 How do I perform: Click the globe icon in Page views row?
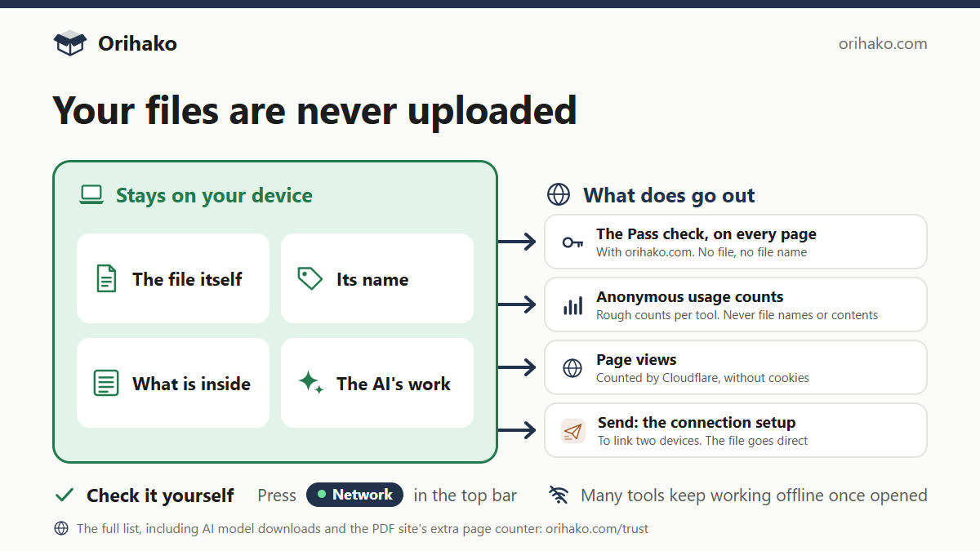coord(572,368)
